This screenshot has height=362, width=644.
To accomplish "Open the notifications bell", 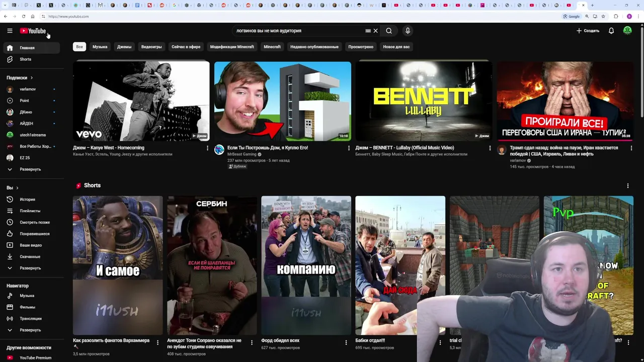I will pos(611,31).
